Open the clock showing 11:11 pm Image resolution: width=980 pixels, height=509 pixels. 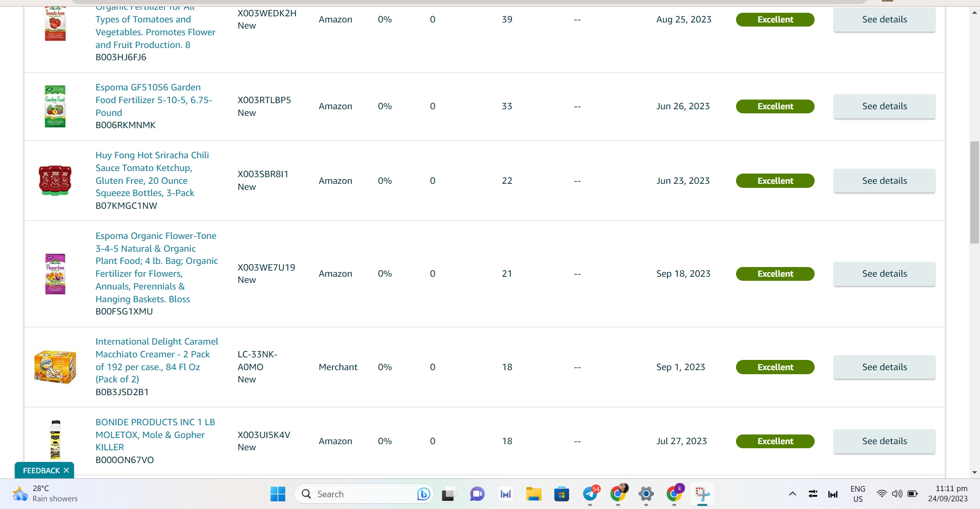[x=948, y=494]
